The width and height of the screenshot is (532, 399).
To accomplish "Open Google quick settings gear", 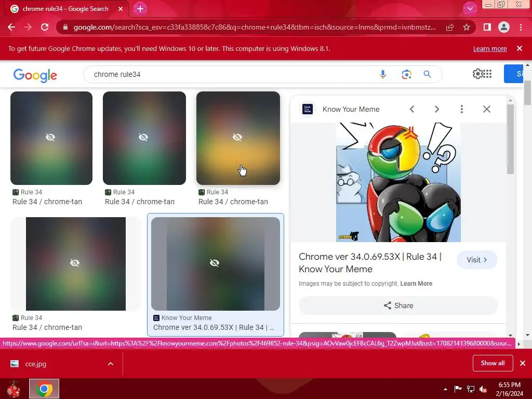I will (477, 74).
